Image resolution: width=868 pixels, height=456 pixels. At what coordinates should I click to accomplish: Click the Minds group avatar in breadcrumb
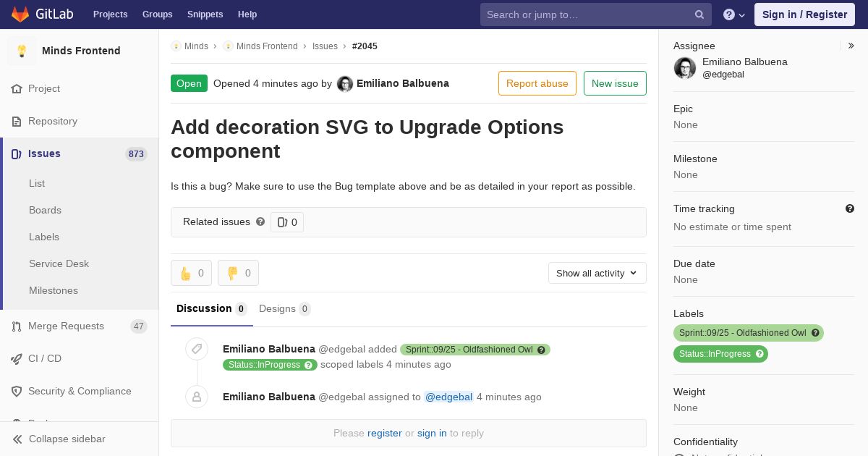coord(176,46)
